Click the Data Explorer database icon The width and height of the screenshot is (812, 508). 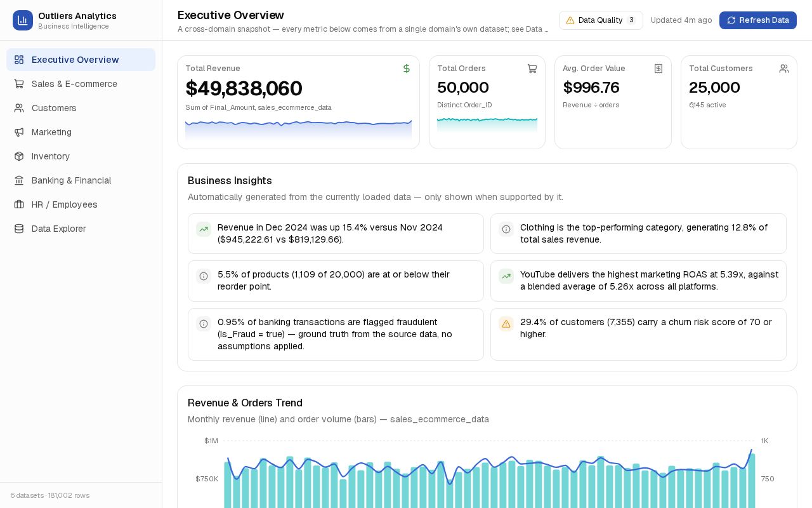(19, 229)
